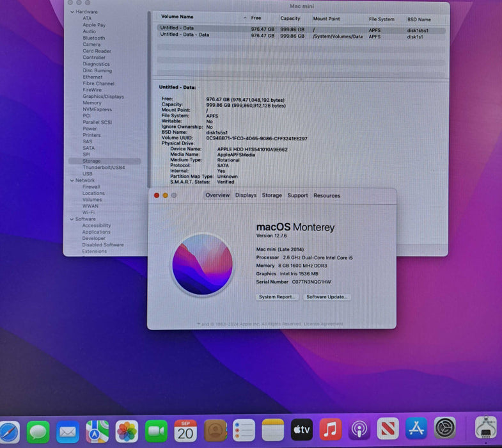
Task: Open Podcasts from the Dock
Action: (359, 429)
